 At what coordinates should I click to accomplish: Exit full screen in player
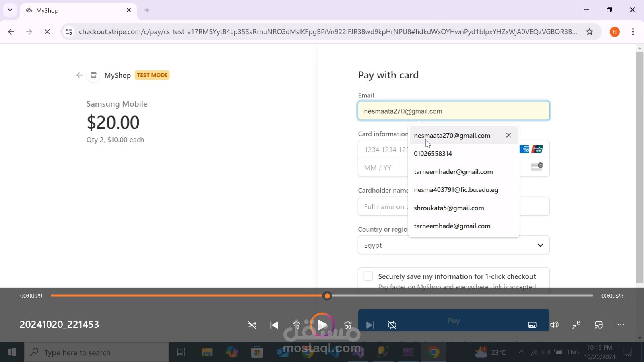(x=576, y=325)
